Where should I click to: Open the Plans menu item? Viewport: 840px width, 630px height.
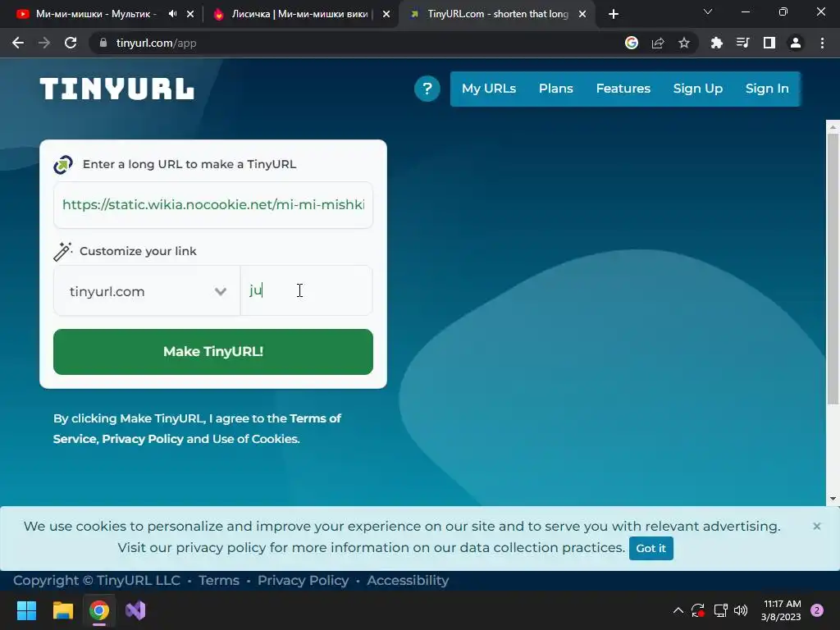coord(556,89)
